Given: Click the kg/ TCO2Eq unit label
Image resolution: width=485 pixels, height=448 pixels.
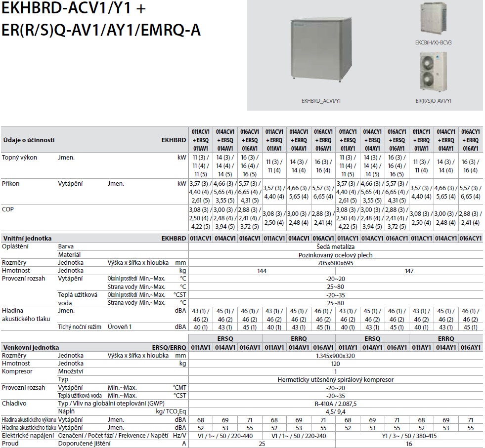Looking at the screenshot, I should tap(171, 412).
